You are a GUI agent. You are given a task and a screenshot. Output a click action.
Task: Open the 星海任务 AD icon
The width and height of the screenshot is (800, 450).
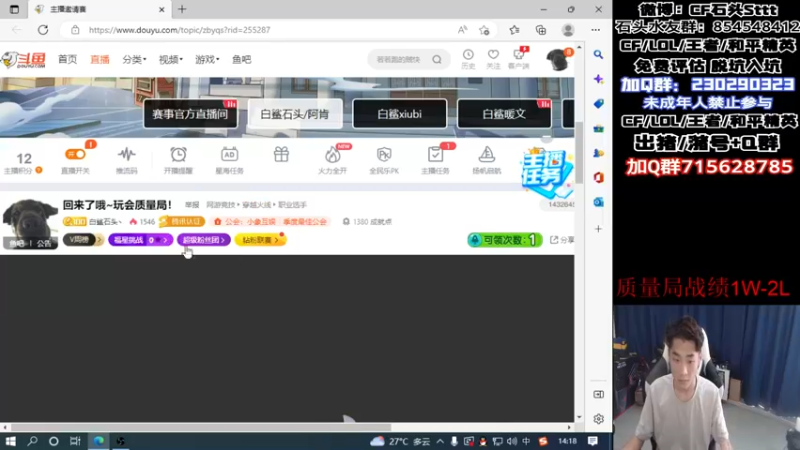click(229, 160)
